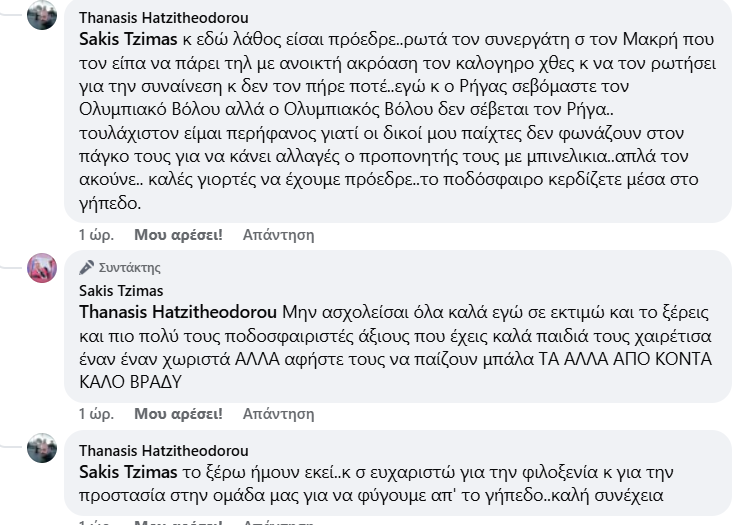Click the avatar beside the bottom Thanasis comment

coord(42,447)
